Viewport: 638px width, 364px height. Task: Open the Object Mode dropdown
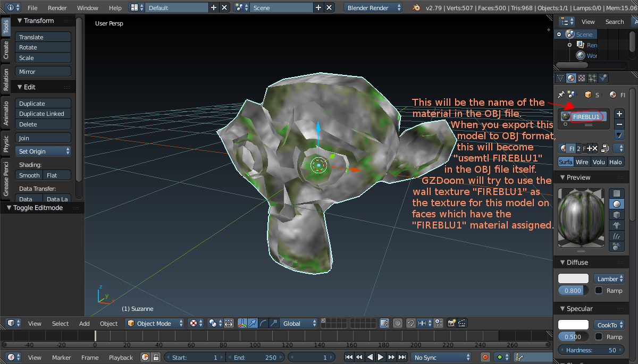coord(155,323)
